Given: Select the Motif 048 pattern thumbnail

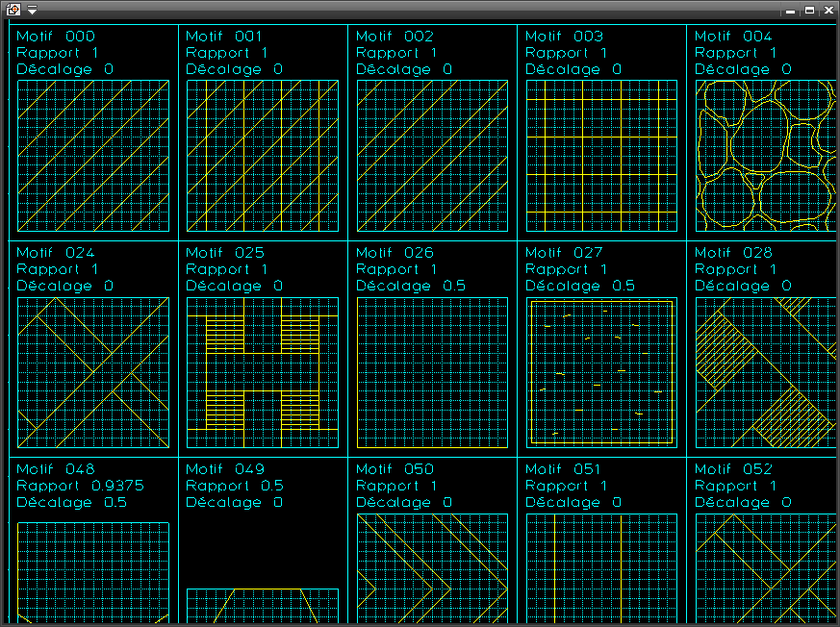Looking at the screenshot, I should point(93,573).
